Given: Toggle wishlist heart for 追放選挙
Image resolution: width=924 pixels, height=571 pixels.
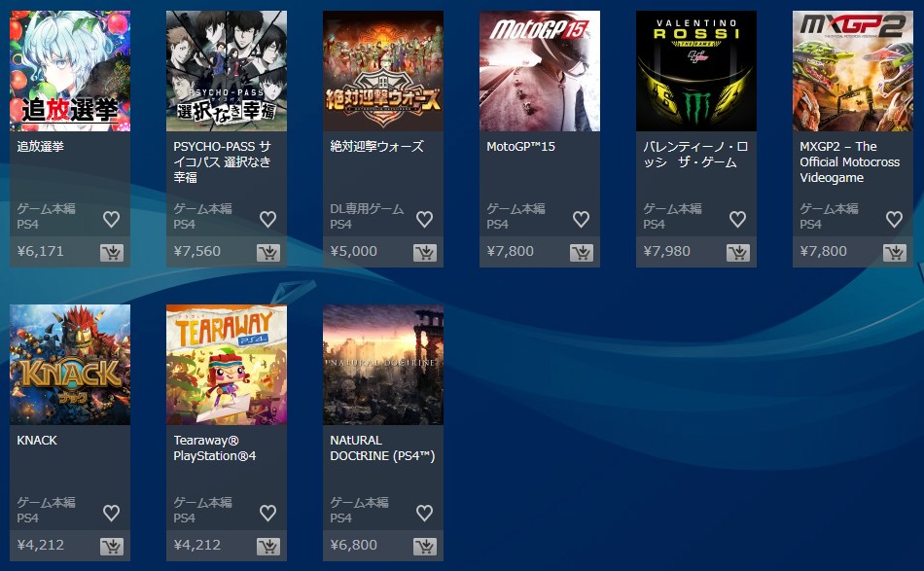Looking at the screenshot, I should pos(112,219).
